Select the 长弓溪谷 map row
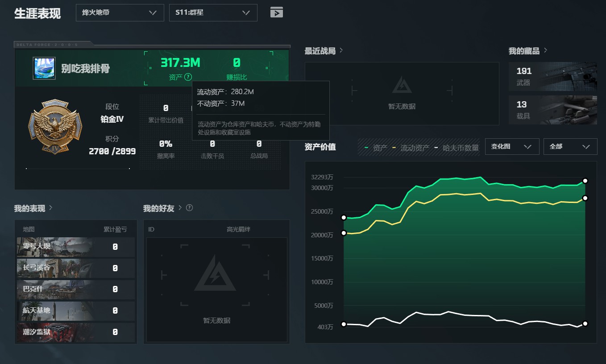 coord(75,268)
